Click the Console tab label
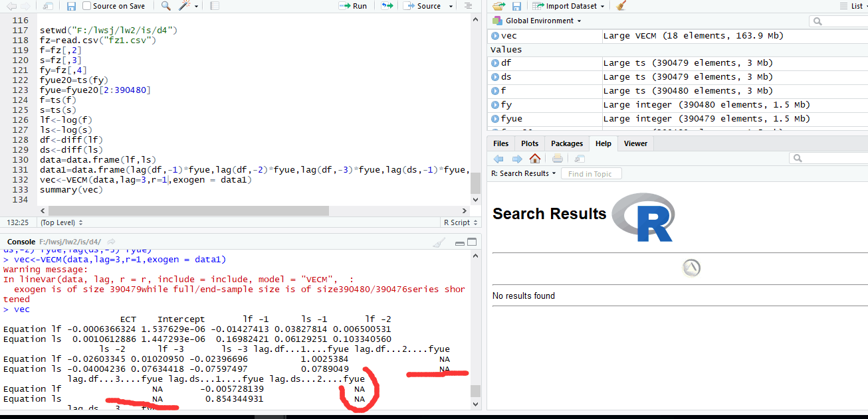The width and height of the screenshot is (868, 419). (21, 242)
